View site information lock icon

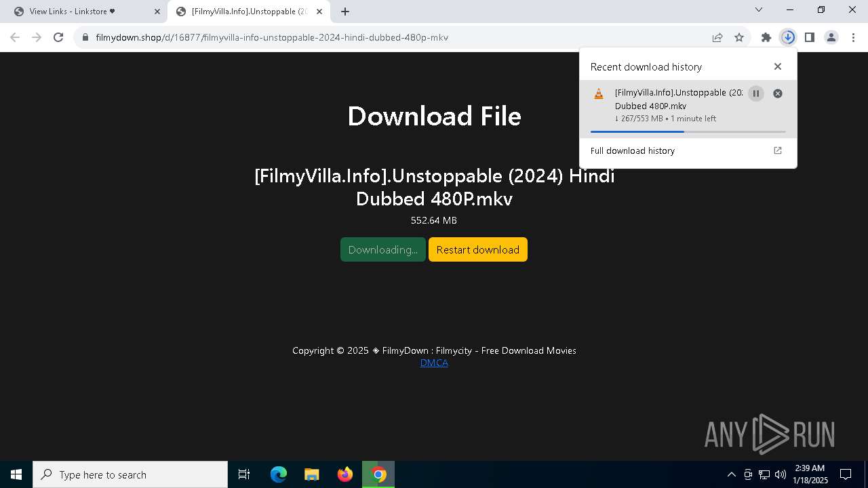click(x=85, y=37)
